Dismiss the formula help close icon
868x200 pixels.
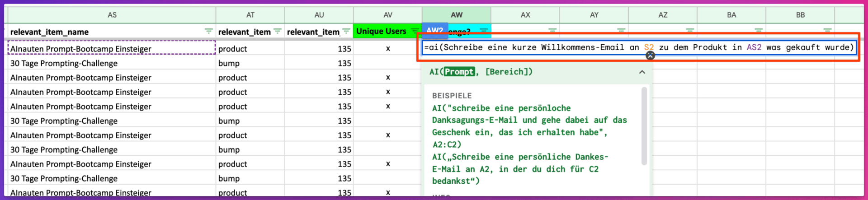point(650,56)
